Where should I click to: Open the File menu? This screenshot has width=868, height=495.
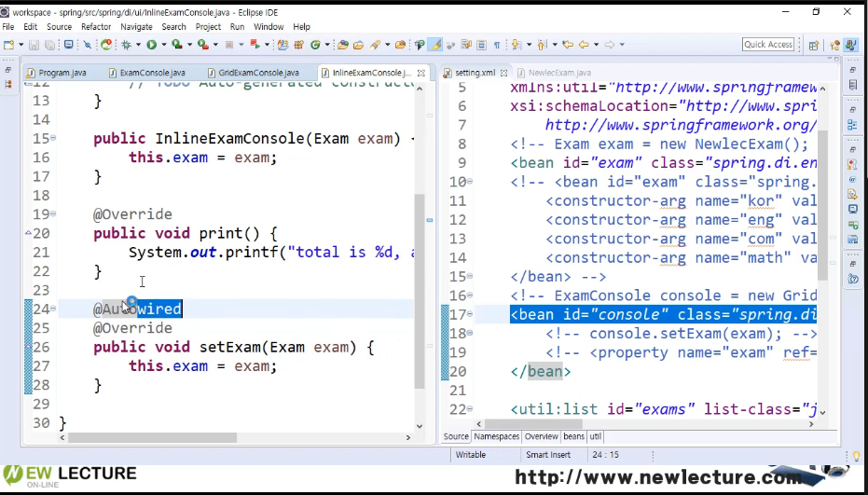[7, 27]
